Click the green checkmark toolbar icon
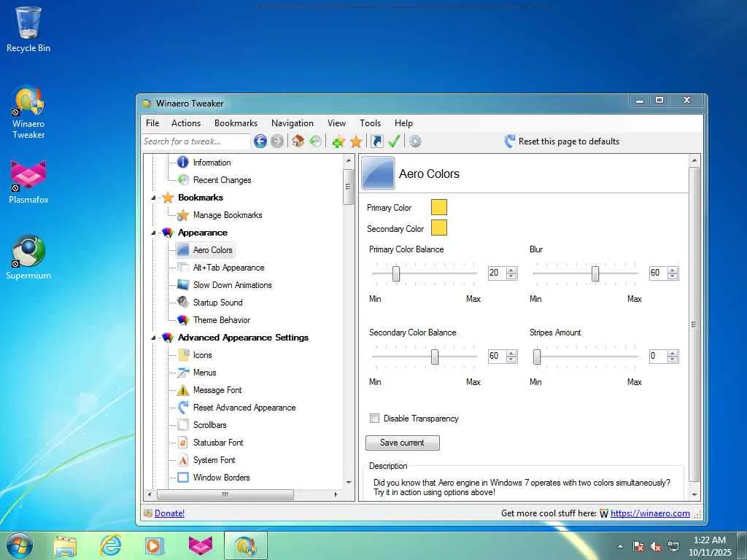The image size is (747, 560). tap(394, 141)
